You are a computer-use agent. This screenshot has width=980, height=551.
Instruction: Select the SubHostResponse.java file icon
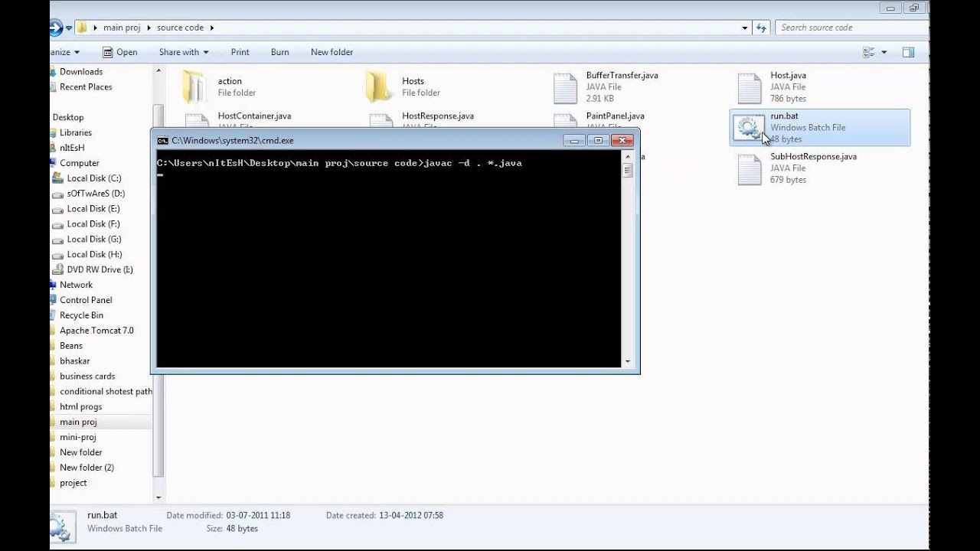point(750,169)
